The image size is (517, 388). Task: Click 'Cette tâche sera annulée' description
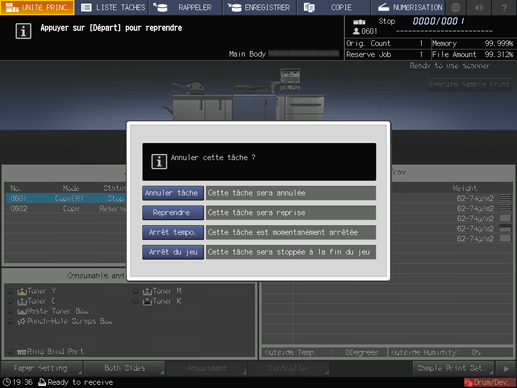[291, 193]
